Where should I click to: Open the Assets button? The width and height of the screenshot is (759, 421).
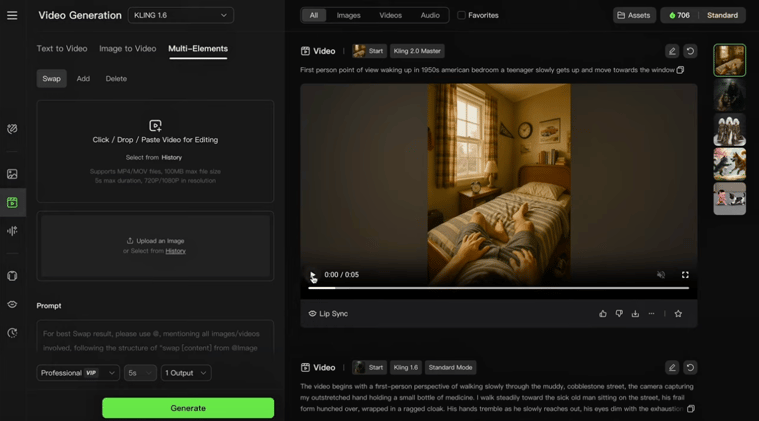pos(634,15)
